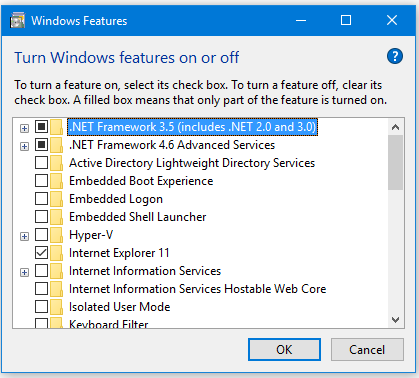Screen dimensions: 419x378
Task: Click the scrollbar down arrow in features list
Action: 396,320
